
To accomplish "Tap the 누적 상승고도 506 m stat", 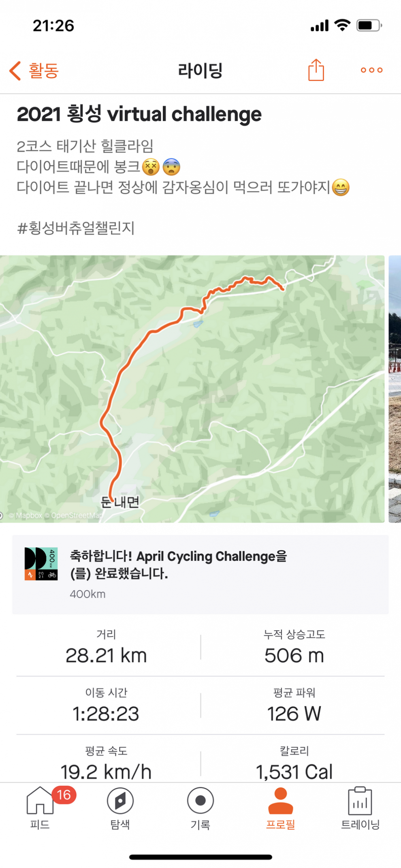I will click(x=294, y=648).
